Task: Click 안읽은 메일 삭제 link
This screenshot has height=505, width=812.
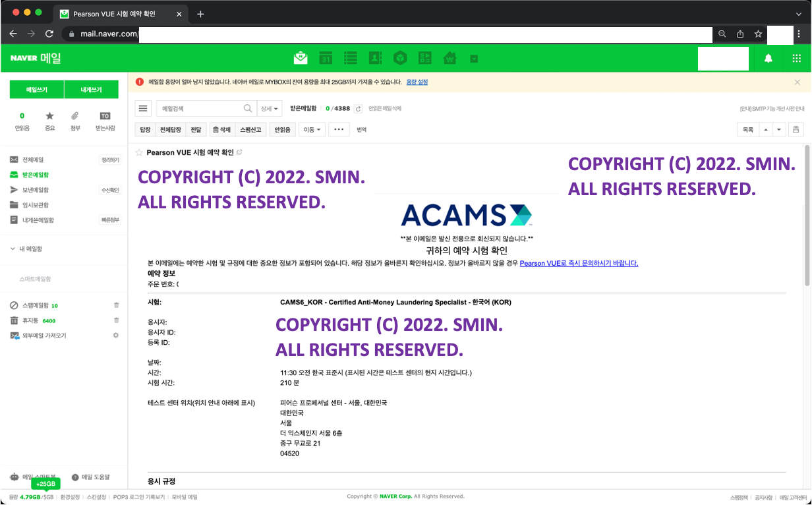Action: 384,109
